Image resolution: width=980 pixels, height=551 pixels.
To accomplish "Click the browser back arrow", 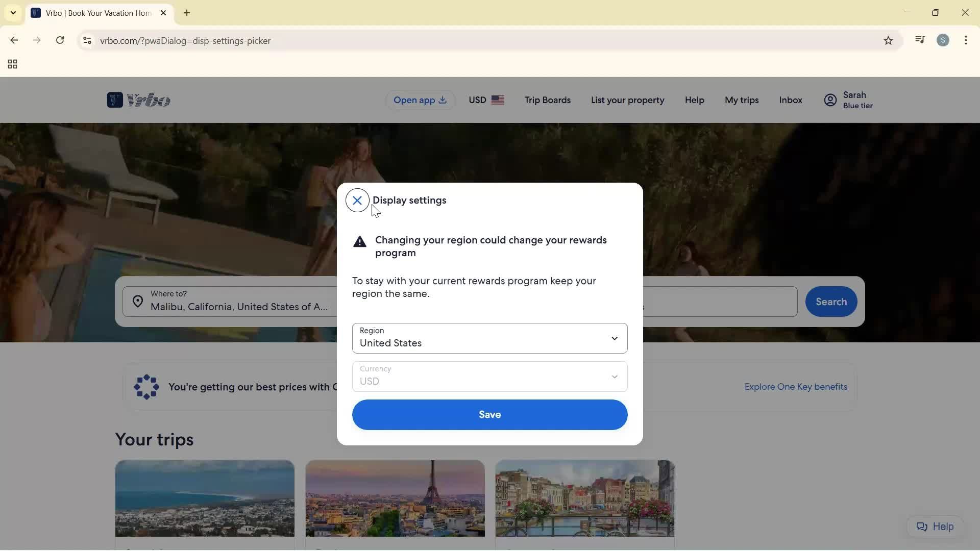I will click(14, 40).
